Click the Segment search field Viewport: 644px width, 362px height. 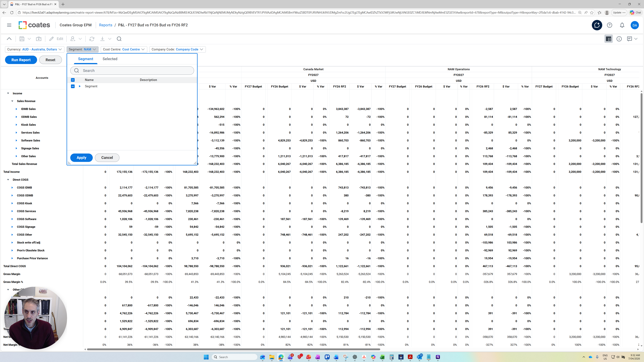coord(135,71)
